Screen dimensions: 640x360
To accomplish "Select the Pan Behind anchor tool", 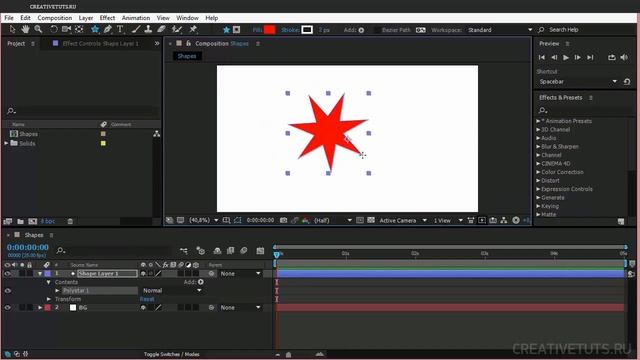I will [79, 29].
